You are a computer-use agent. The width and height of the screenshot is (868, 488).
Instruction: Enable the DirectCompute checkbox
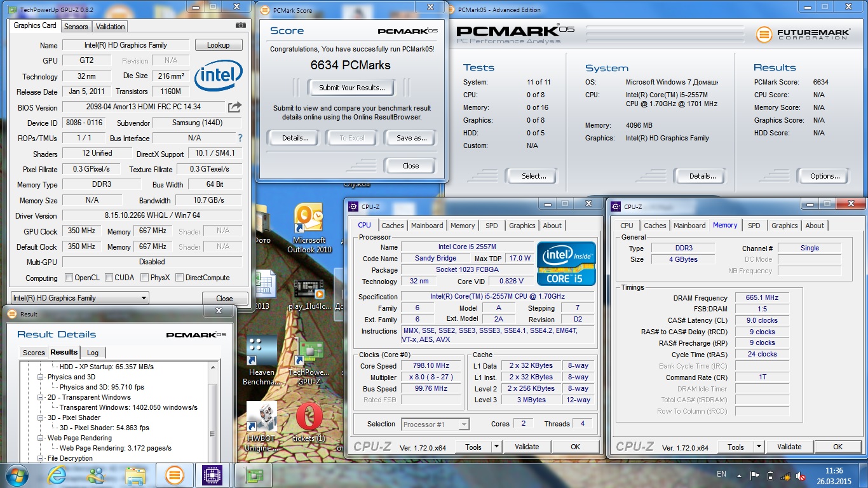(x=179, y=278)
